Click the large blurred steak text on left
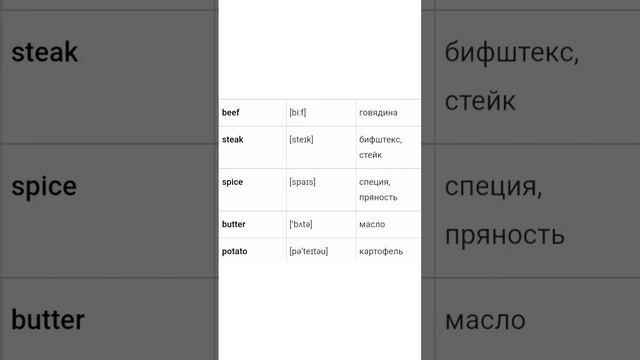Viewport: 640px width, 360px height. [44, 52]
